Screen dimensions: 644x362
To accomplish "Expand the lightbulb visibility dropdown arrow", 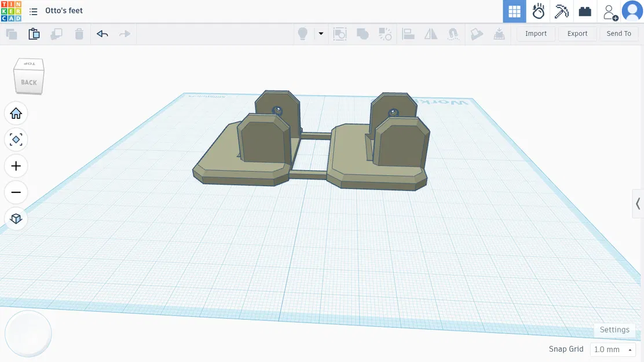I will tap(321, 34).
